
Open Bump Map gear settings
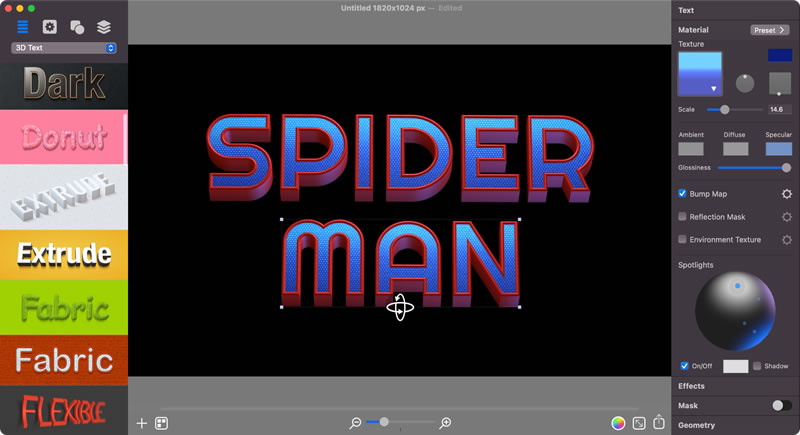click(787, 194)
